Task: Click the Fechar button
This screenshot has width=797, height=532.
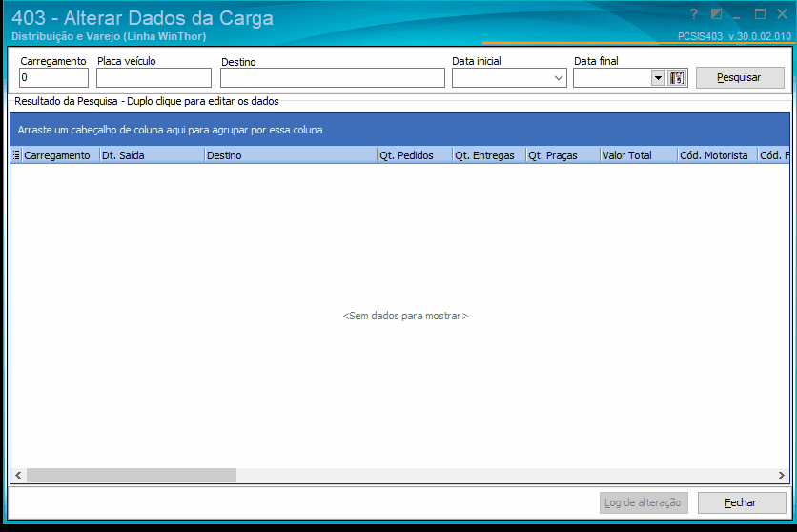Action: click(741, 502)
